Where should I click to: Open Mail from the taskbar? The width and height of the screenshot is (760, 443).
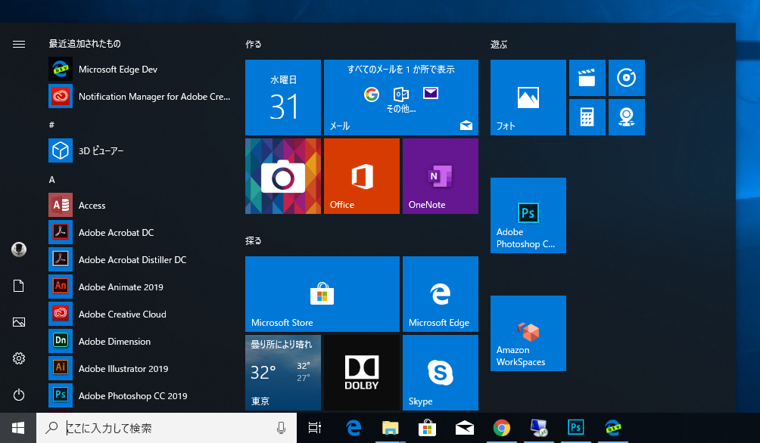point(464,428)
